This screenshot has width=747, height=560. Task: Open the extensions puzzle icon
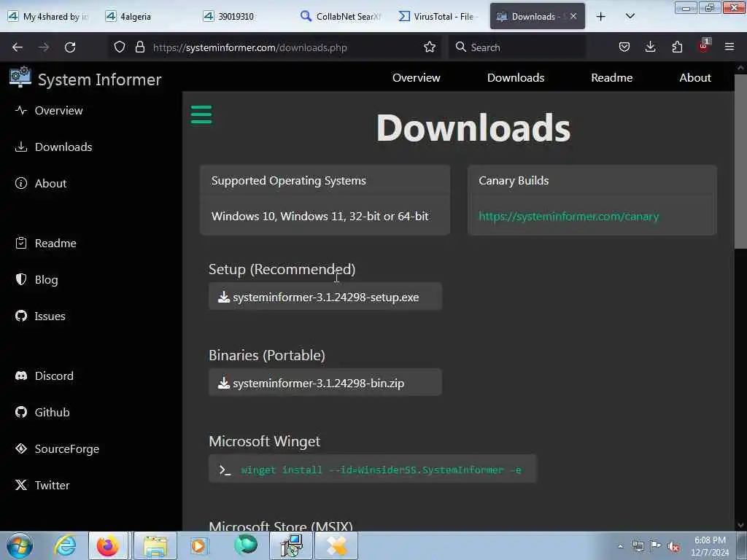coord(677,47)
